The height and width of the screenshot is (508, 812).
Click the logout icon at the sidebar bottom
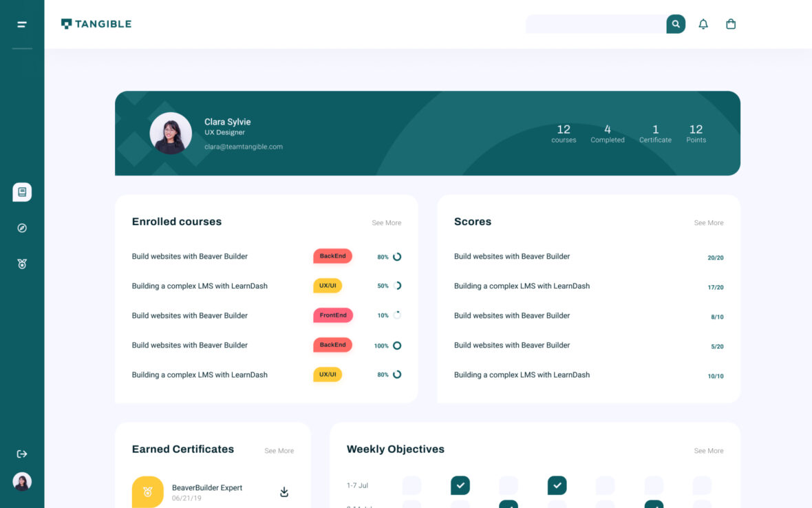[x=21, y=453]
